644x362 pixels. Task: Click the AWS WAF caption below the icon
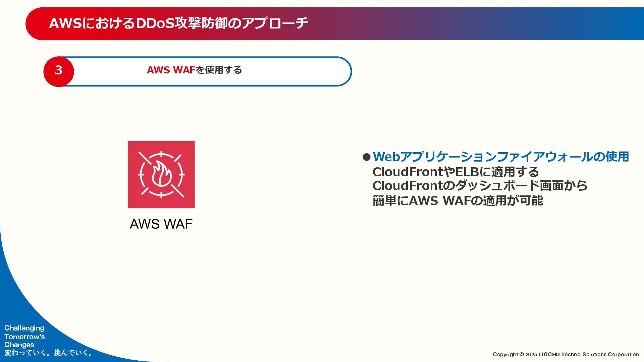161,224
